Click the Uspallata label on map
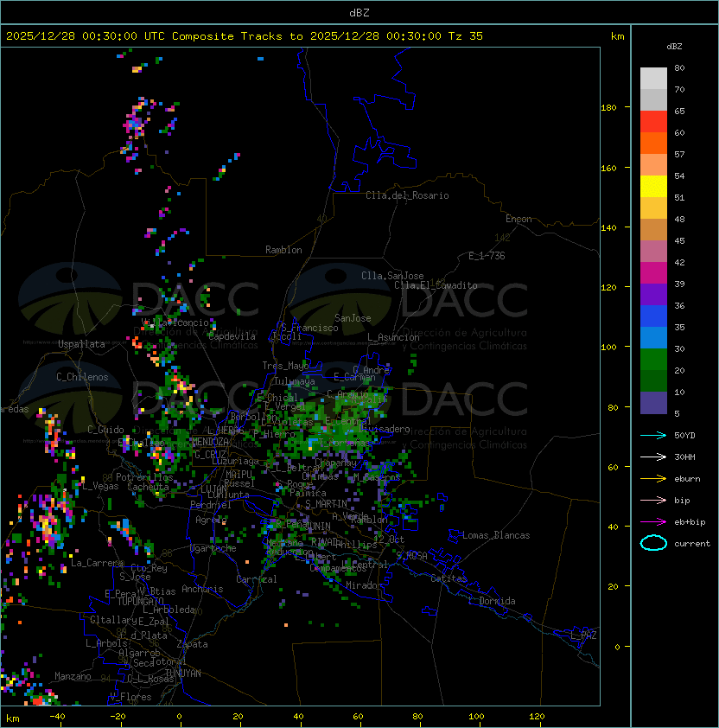This screenshot has height=728, width=719. point(81,344)
